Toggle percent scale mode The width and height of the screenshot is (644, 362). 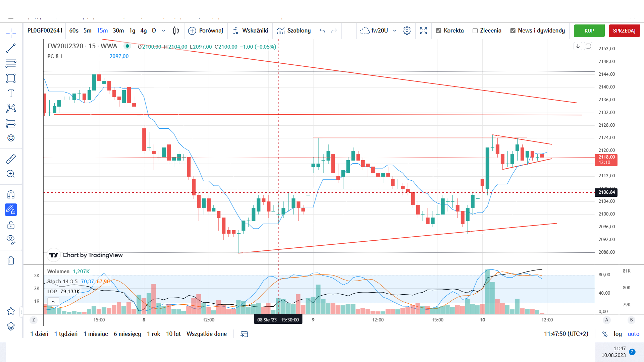pyautogui.click(x=605, y=334)
